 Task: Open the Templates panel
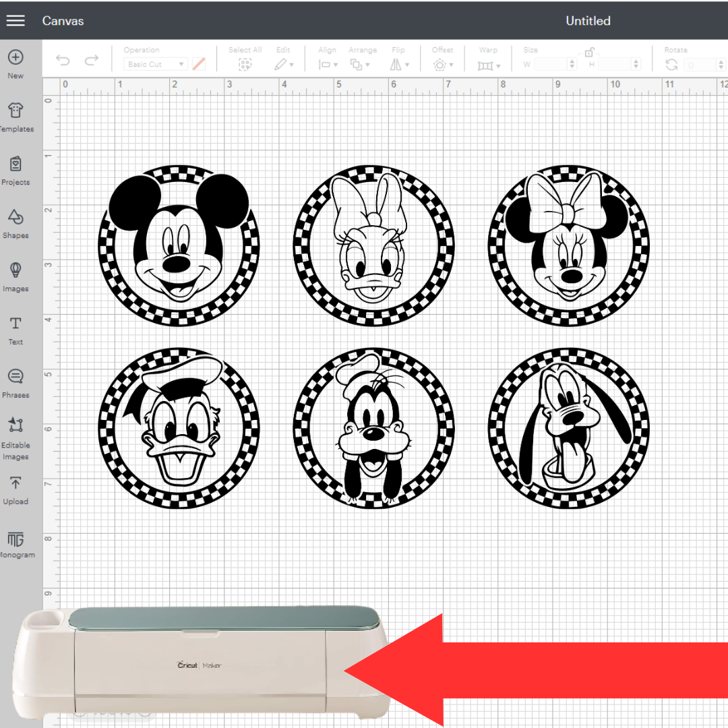tap(16, 117)
